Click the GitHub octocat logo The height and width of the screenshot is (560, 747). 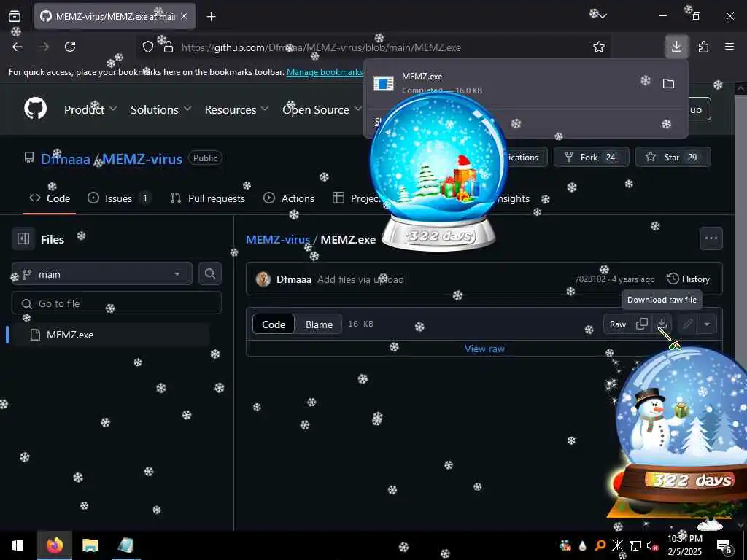coord(36,109)
